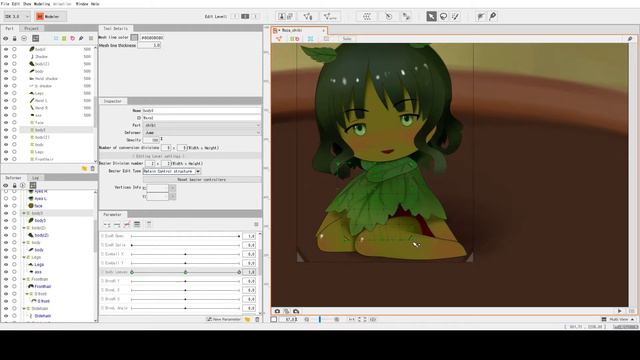This screenshot has height=360, width=640.
Task: Click the lock icon in the Part panel header
Action: 15,38
